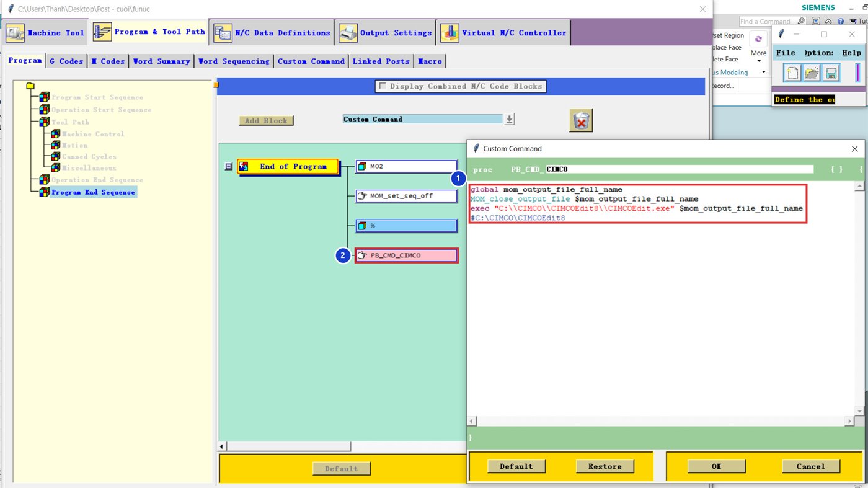Screen dimensions: 868x488
Task: Click the yellow root folder icon in tree
Action: point(30,86)
